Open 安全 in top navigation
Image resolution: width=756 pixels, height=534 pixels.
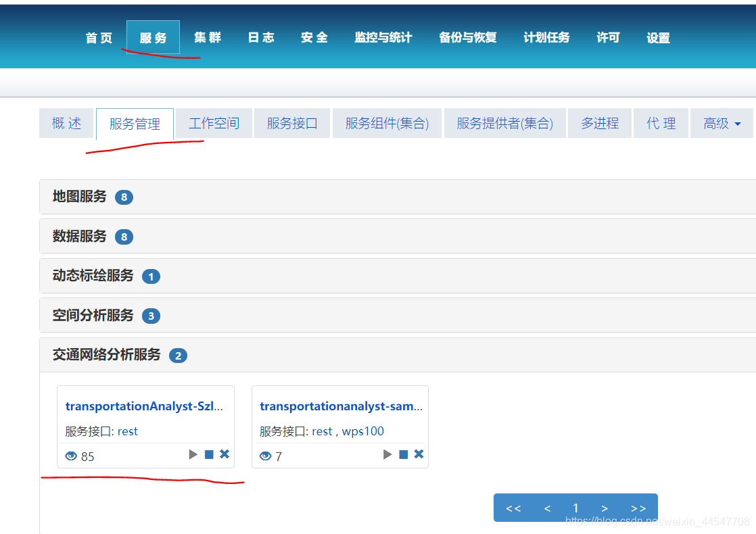(314, 38)
